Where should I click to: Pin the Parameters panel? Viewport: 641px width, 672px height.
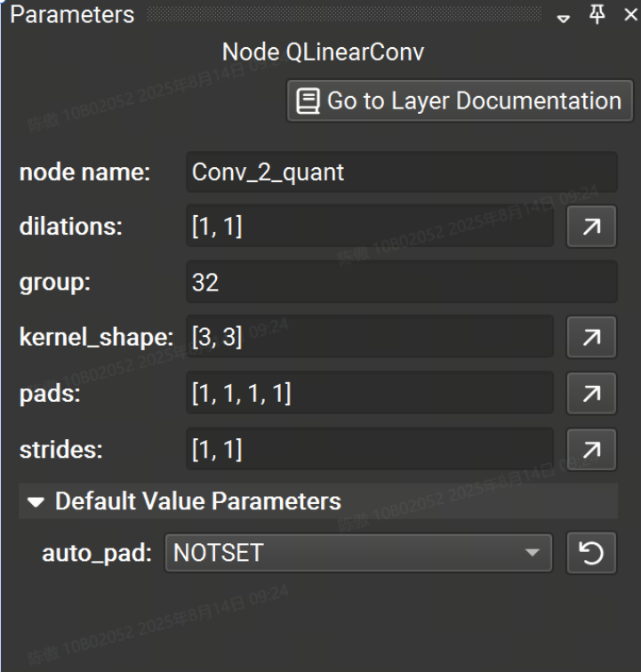point(600,15)
